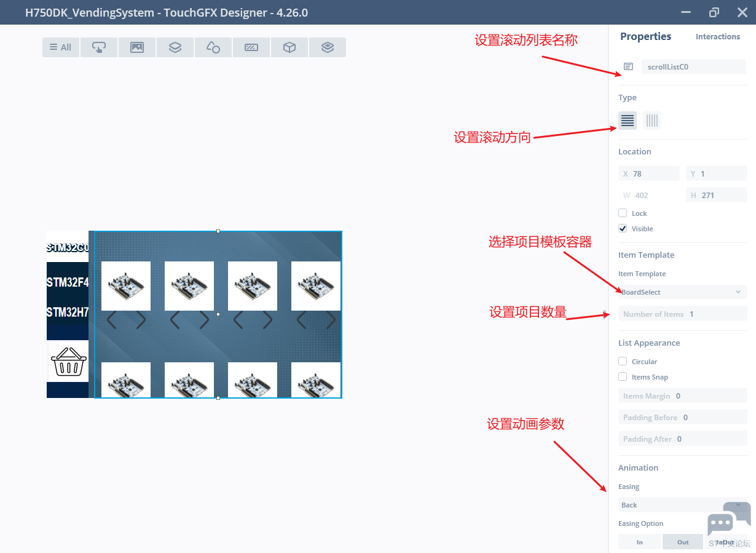Viewport: 756px width, 553px height.
Task: Click the shopping basket icon on canvas
Action: click(x=68, y=362)
